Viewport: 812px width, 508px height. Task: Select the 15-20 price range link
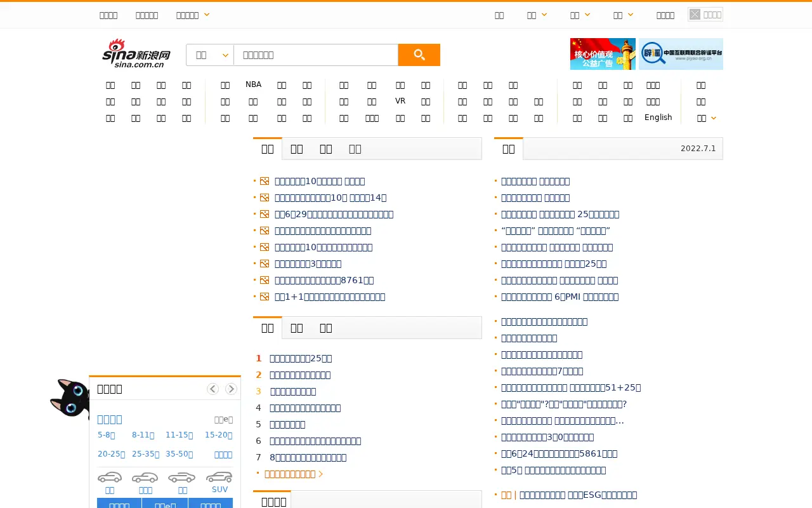pyautogui.click(x=218, y=435)
